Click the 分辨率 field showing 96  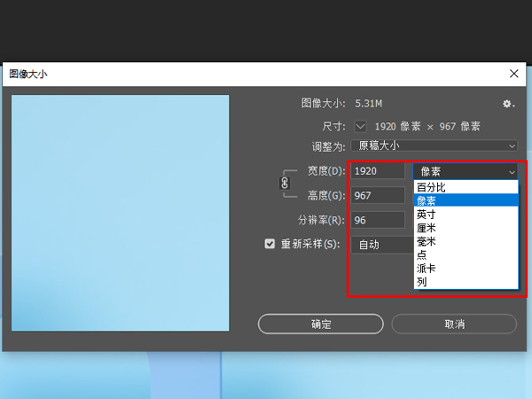click(377, 220)
